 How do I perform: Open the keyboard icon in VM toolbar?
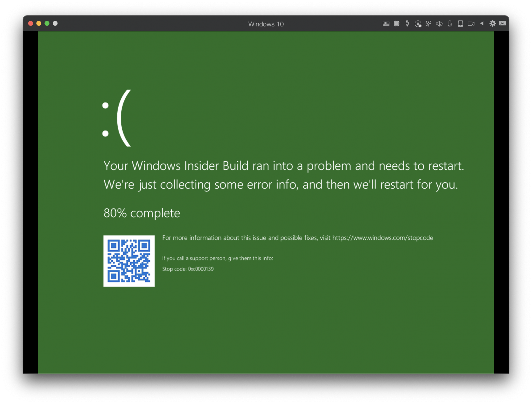coord(386,24)
